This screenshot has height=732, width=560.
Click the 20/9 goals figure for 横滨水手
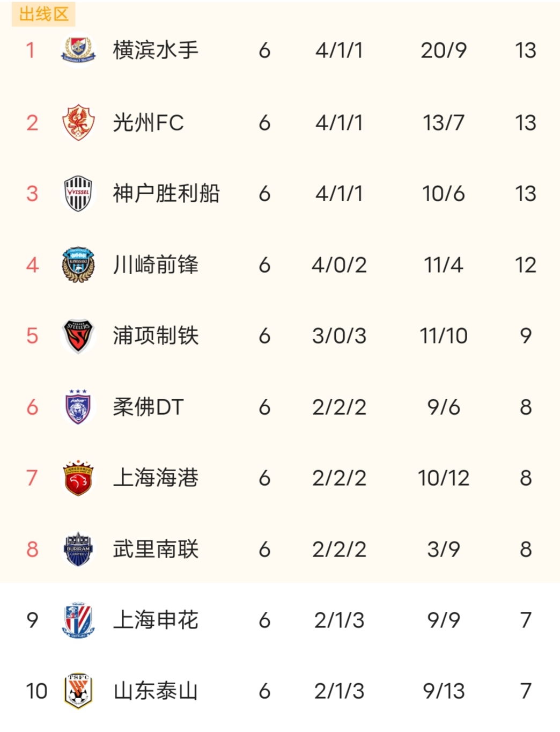click(444, 50)
